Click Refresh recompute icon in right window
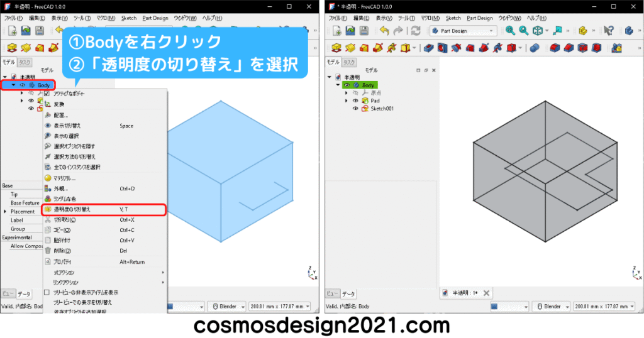 [416, 31]
